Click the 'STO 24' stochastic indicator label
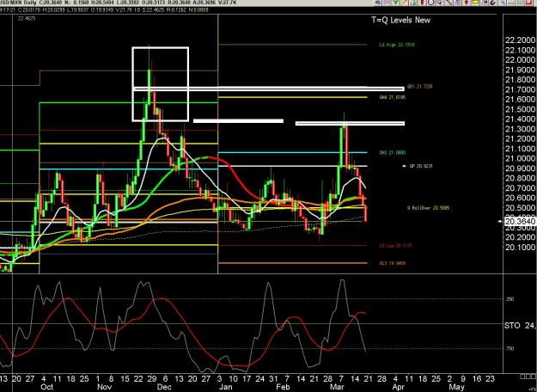The height and width of the screenshot is (392, 537). tap(520, 325)
